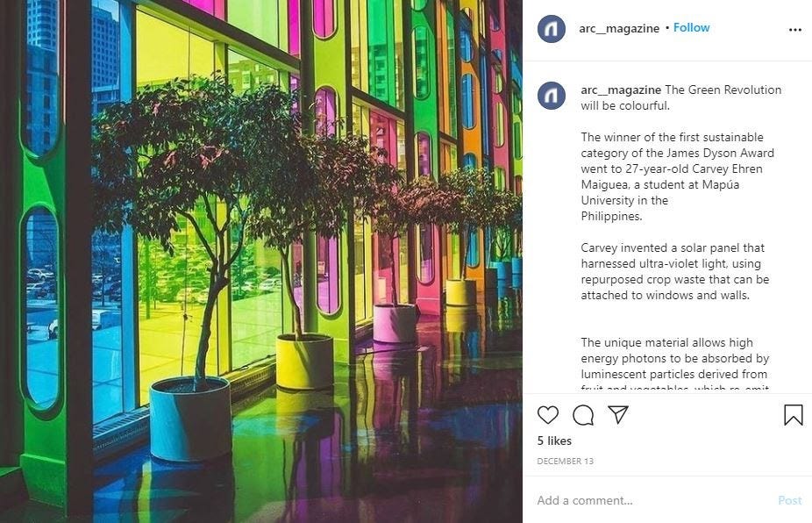View who liked via 5 likes

pyautogui.click(x=554, y=441)
